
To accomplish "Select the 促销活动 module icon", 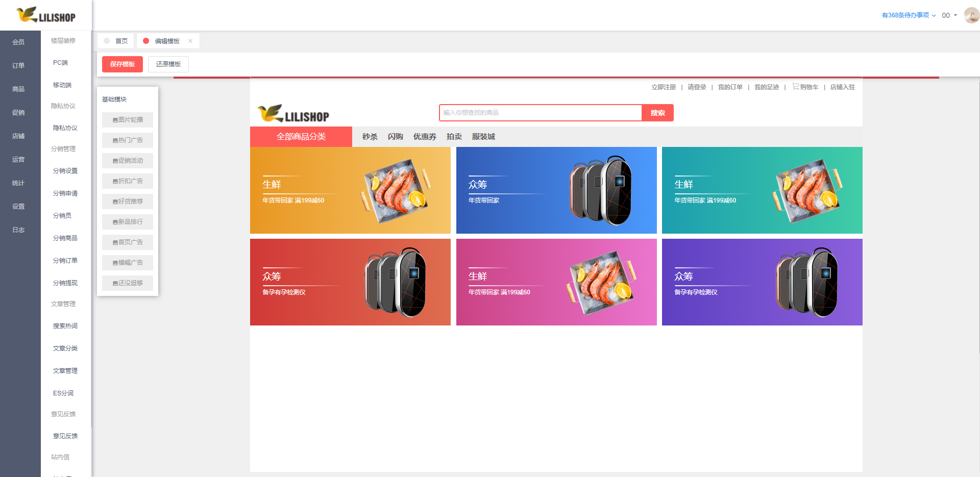I will tap(115, 161).
